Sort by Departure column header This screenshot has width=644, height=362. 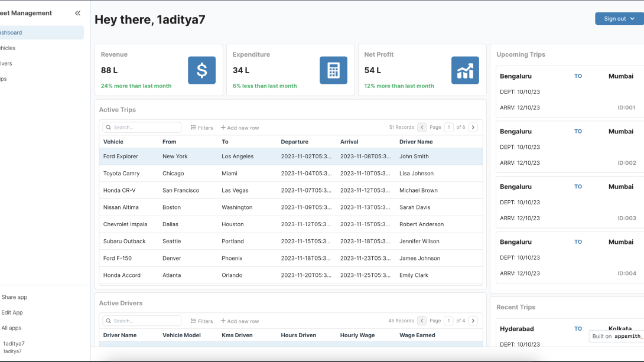(x=294, y=142)
